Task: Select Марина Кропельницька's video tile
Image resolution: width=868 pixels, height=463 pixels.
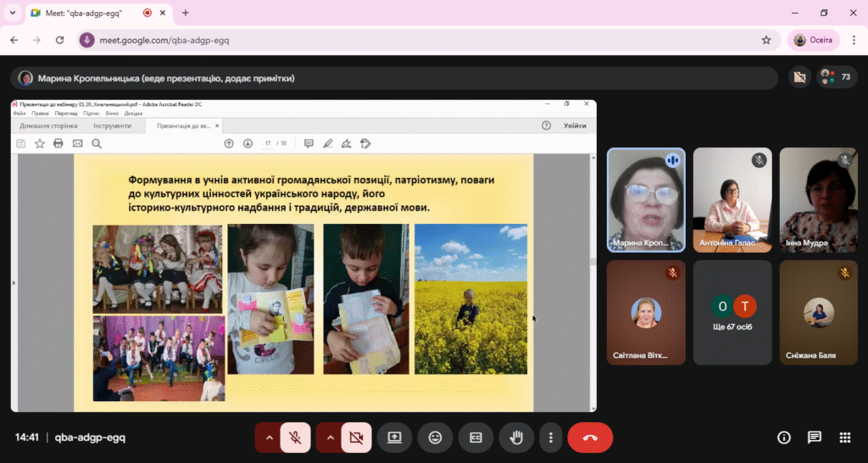Action: point(646,200)
